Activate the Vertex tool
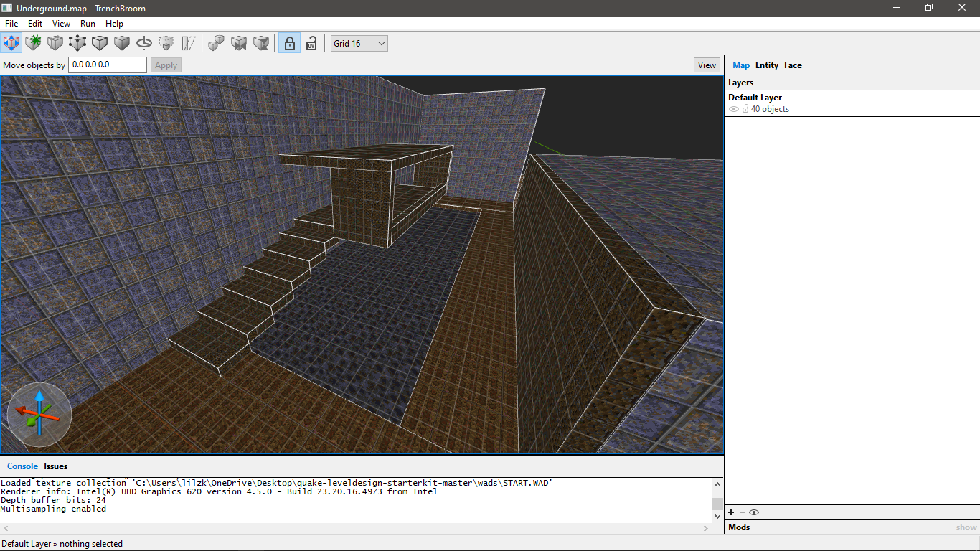Screen dimensions: 980x551 pos(77,43)
